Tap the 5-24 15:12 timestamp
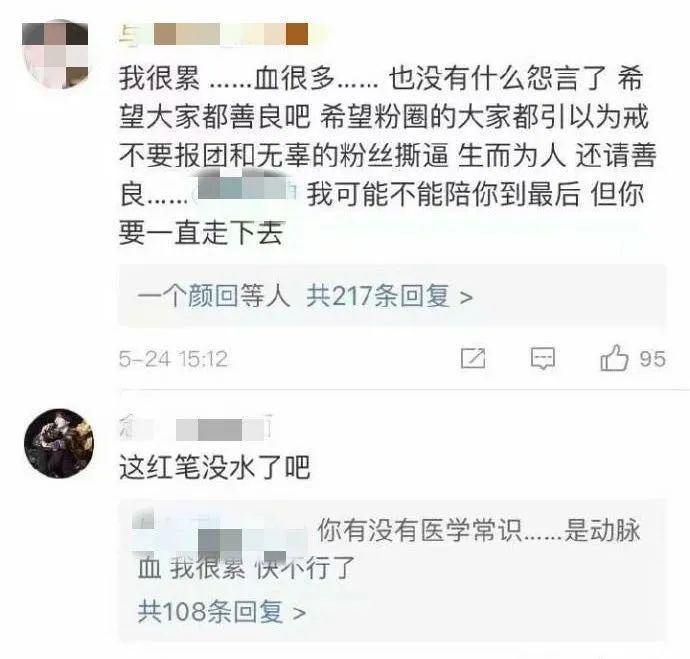690x659 pixels. 173,359
